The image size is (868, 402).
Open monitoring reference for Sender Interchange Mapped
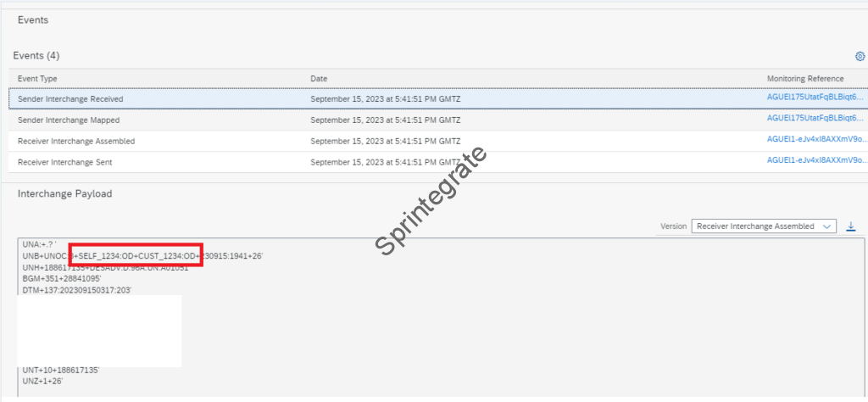point(815,119)
